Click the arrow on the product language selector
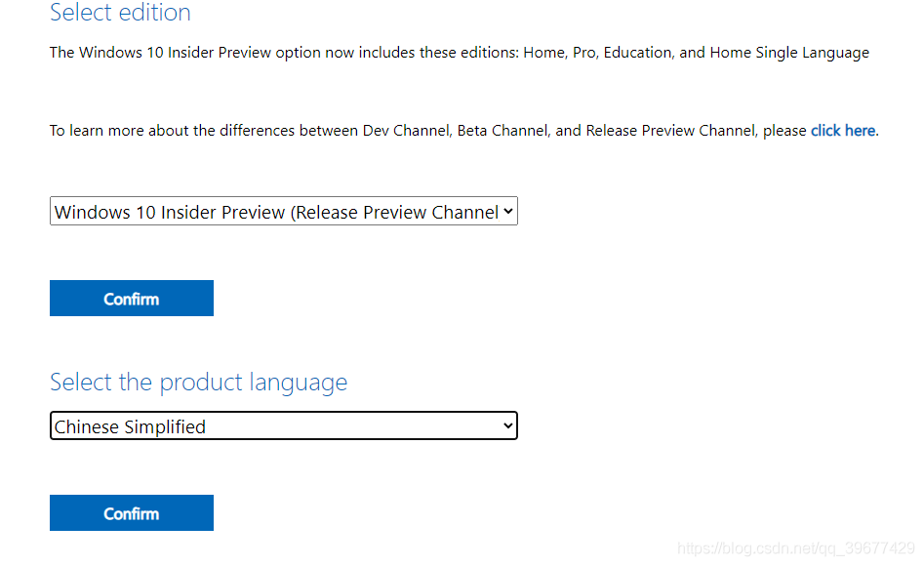 (x=507, y=426)
